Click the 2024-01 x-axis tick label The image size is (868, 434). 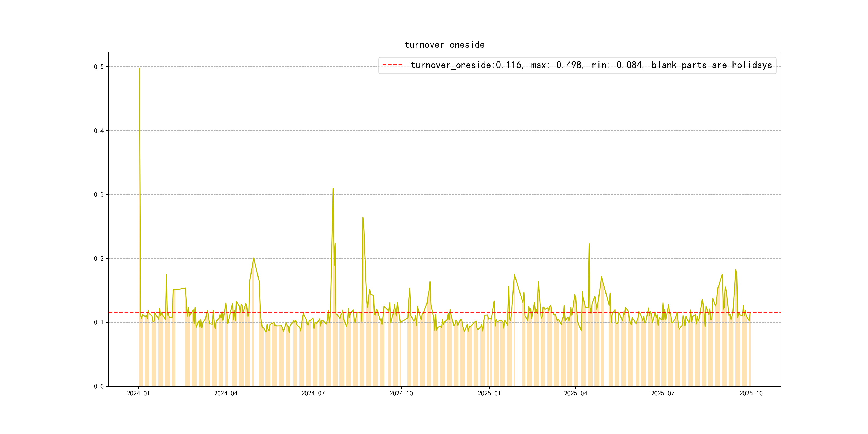click(138, 393)
